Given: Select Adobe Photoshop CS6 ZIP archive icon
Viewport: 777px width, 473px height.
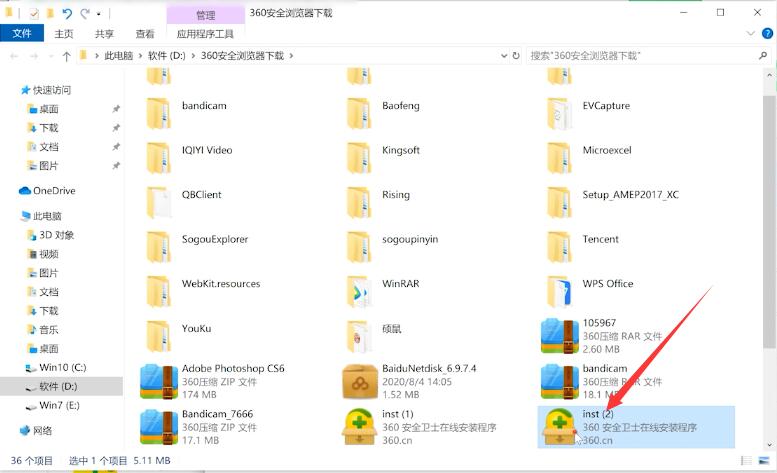Looking at the screenshot, I should pyautogui.click(x=159, y=382).
